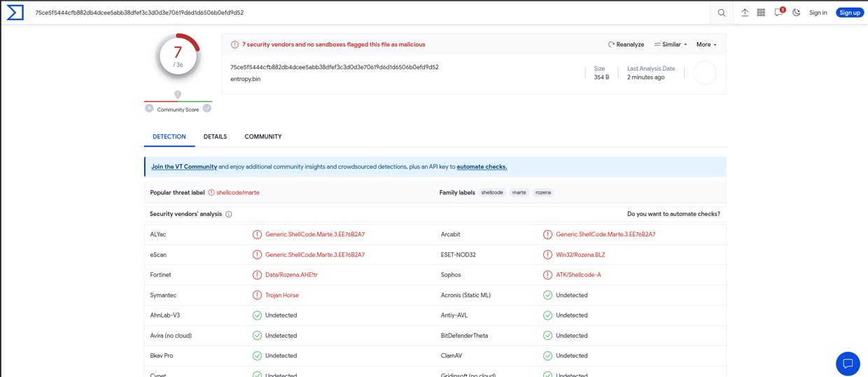868x377 pixels.
Task: Click the Sign in link
Action: point(818,13)
